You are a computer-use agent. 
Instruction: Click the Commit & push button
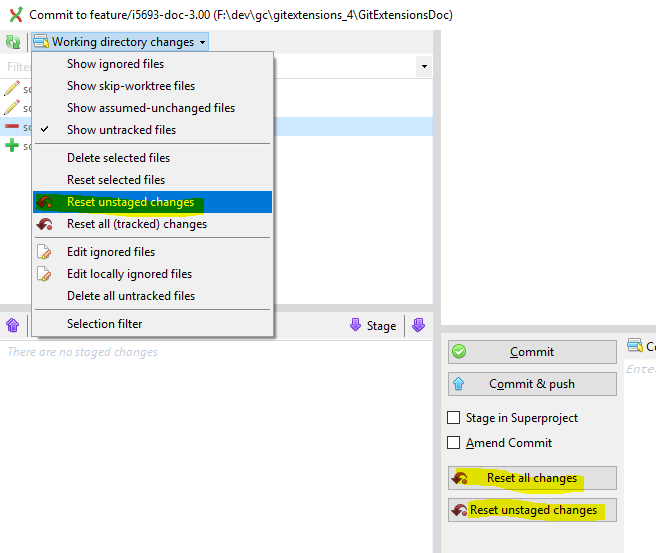click(532, 384)
